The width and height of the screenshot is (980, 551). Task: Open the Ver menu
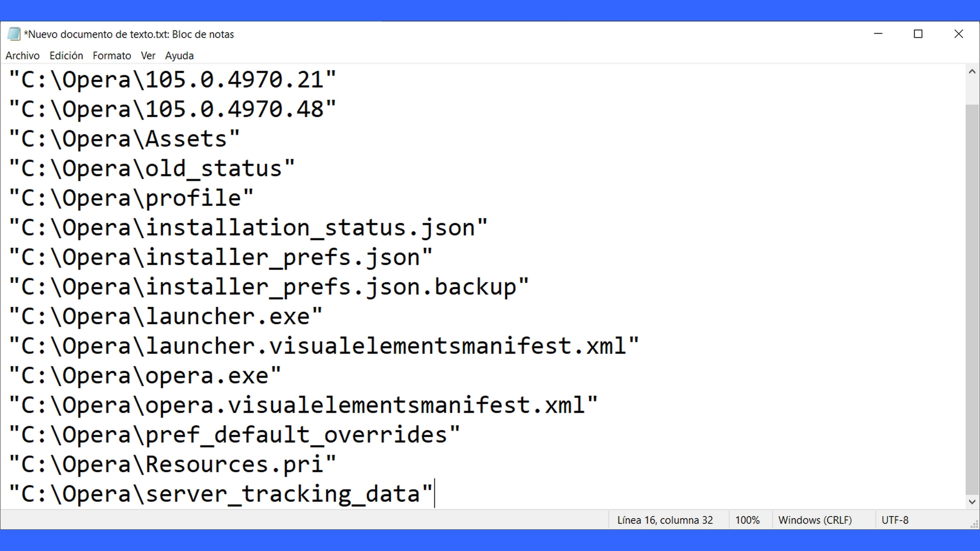(x=148, y=56)
